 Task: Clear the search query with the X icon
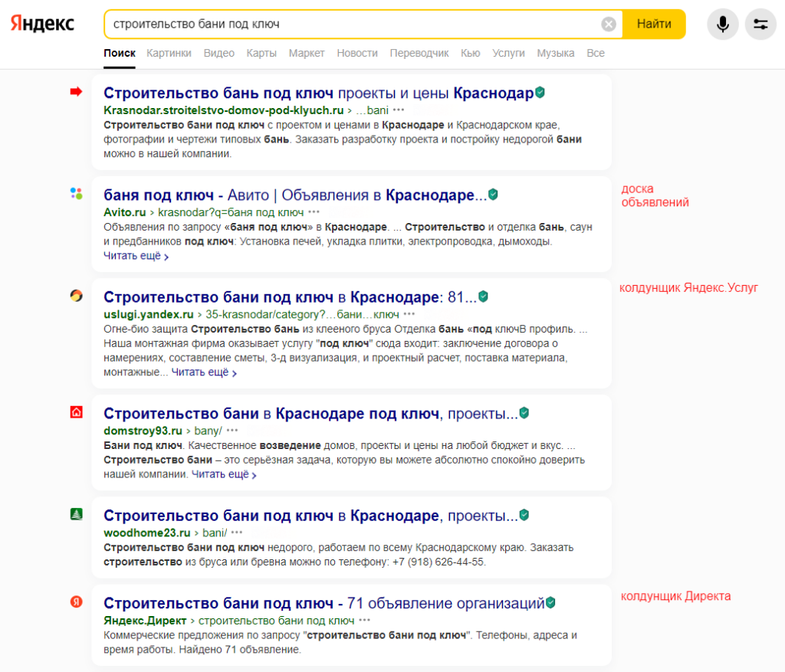pos(608,24)
